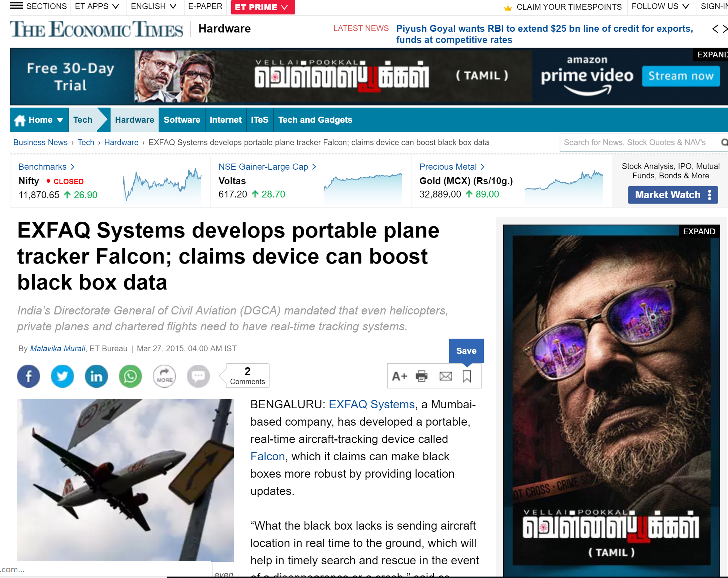
Task: Open NSE Gainer-Large Cap section
Action: click(267, 167)
